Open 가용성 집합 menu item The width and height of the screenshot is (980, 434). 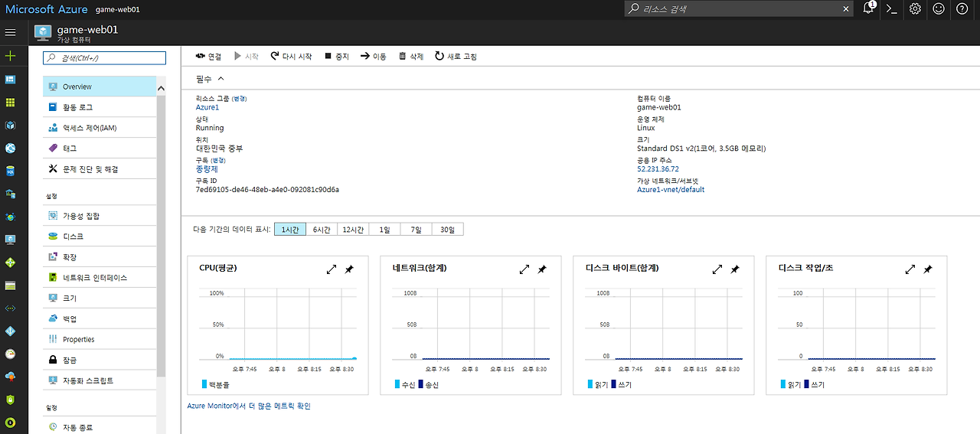[x=100, y=216]
